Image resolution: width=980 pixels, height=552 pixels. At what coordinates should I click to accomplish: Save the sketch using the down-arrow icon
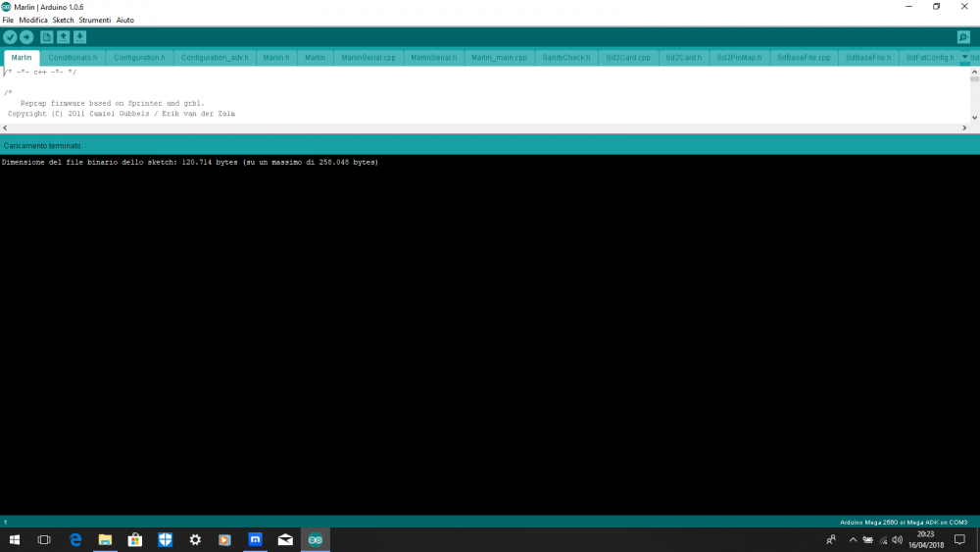click(x=79, y=37)
